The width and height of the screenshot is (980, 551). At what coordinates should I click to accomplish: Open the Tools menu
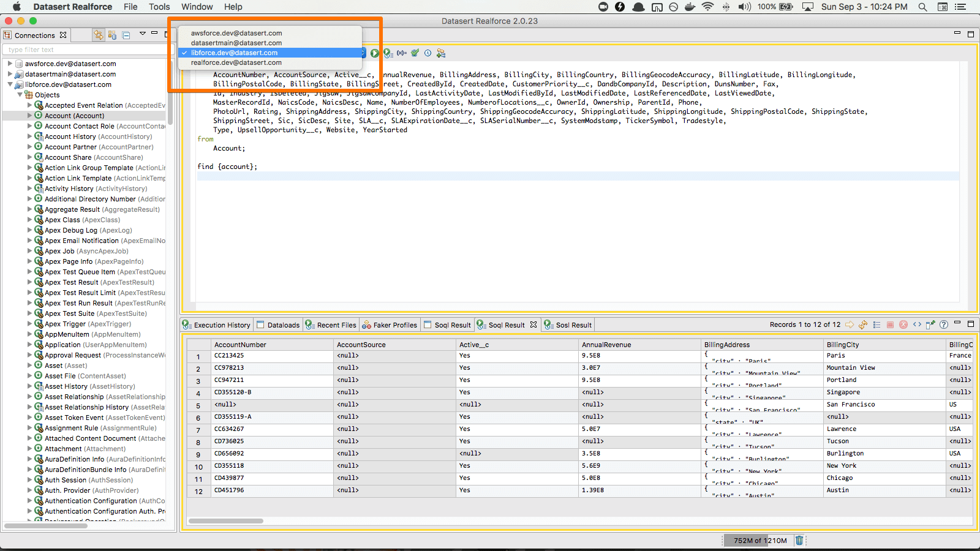click(x=159, y=7)
